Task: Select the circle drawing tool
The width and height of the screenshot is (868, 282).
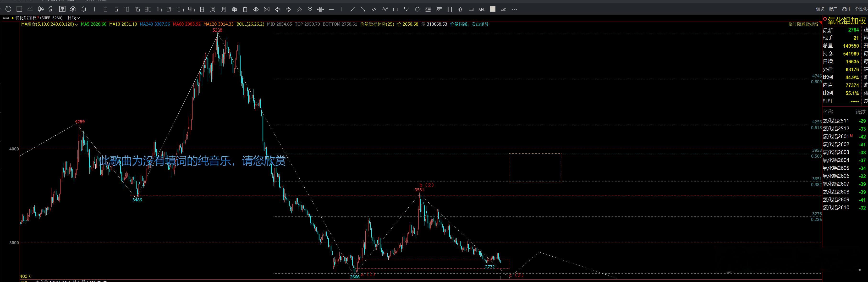Action: (417, 9)
